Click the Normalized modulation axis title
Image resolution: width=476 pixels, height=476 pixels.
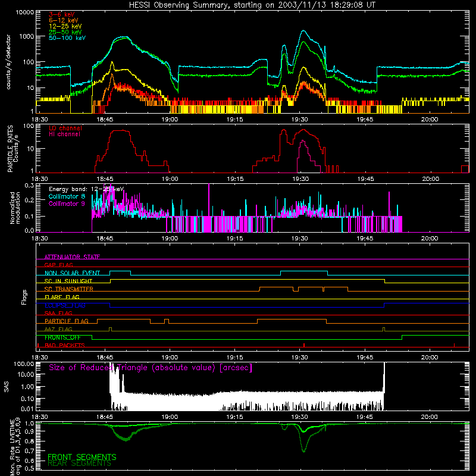[15, 208]
